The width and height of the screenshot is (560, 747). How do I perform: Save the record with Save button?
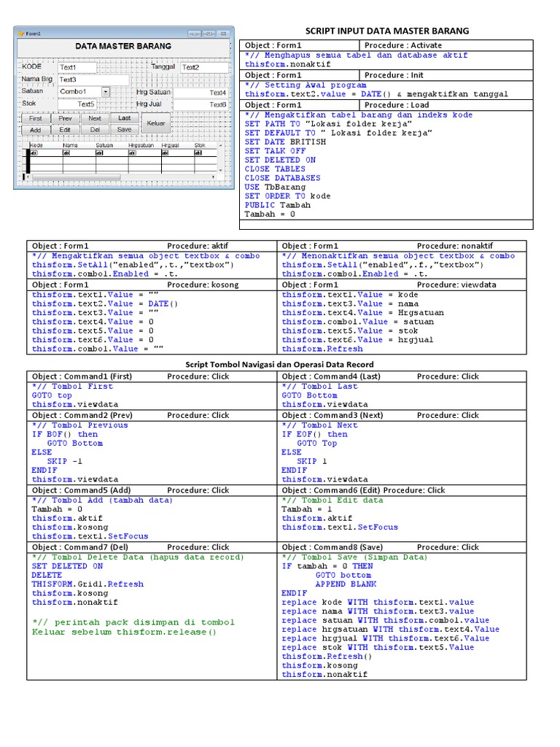click(x=125, y=130)
